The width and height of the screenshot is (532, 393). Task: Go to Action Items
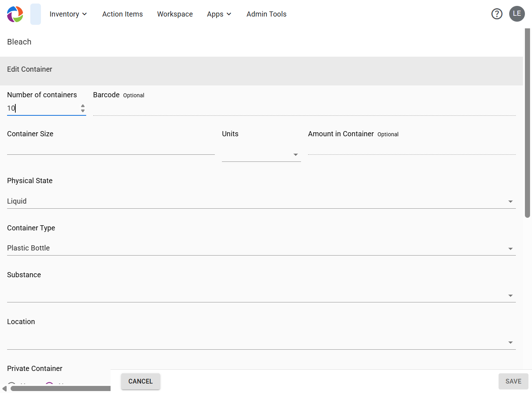tap(122, 14)
